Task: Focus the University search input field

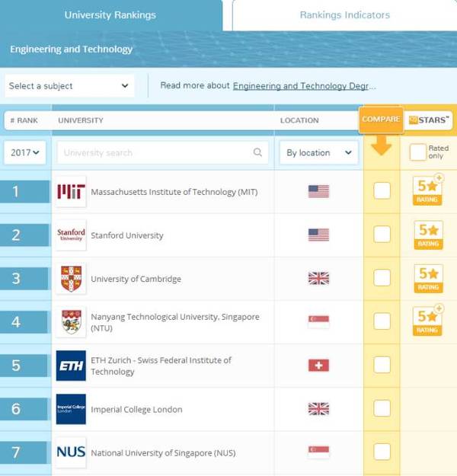Action: click(163, 152)
